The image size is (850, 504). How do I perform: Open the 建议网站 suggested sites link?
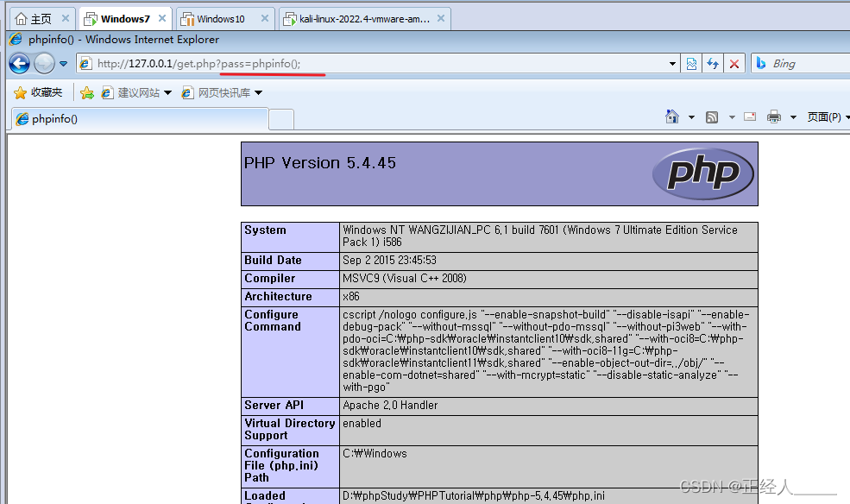tap(131, 92)
